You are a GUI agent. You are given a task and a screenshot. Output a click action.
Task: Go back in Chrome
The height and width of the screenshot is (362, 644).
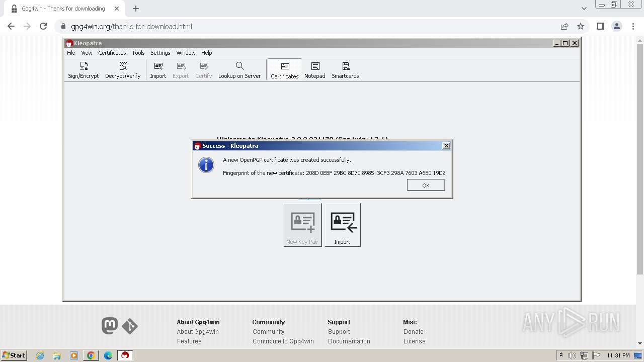pos(11,27)
